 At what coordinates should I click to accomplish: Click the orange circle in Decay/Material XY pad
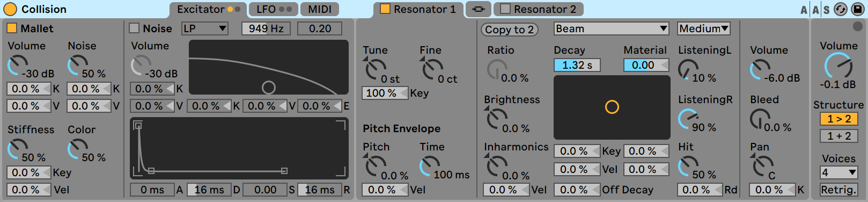(612, 107)
